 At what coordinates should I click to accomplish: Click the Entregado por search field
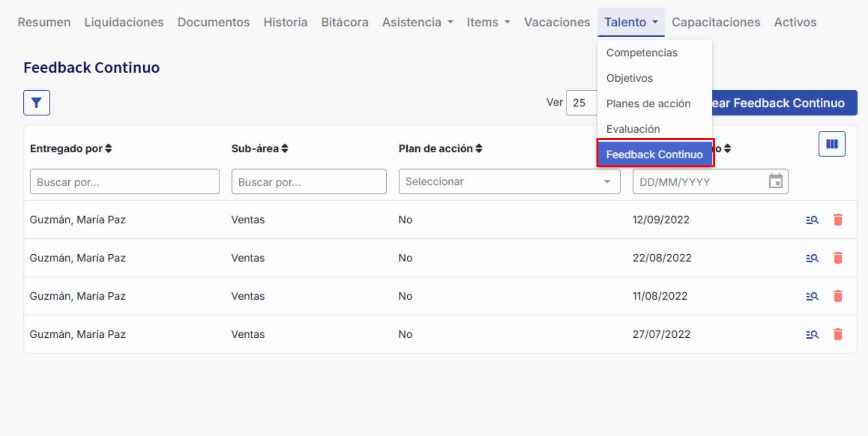(125, 182)
